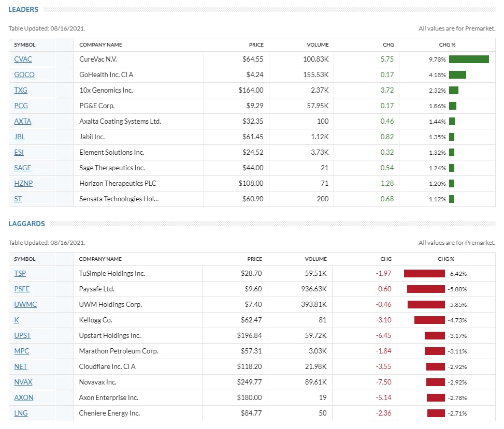Open the LNG symbol link

point(21,413)
